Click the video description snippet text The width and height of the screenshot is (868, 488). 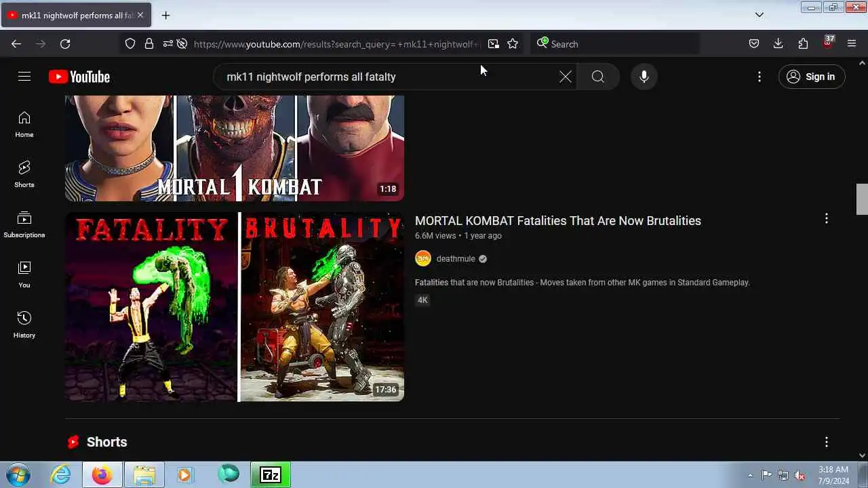point(583,282)
